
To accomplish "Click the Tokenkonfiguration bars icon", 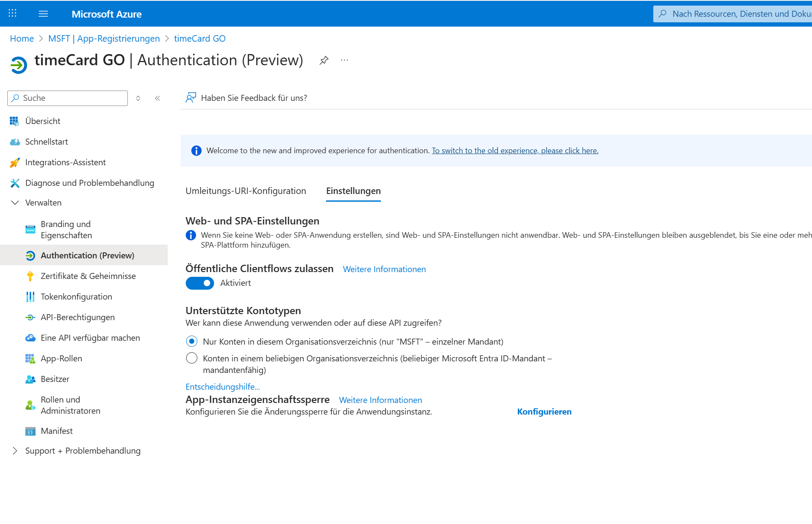I will coord(30,297).
